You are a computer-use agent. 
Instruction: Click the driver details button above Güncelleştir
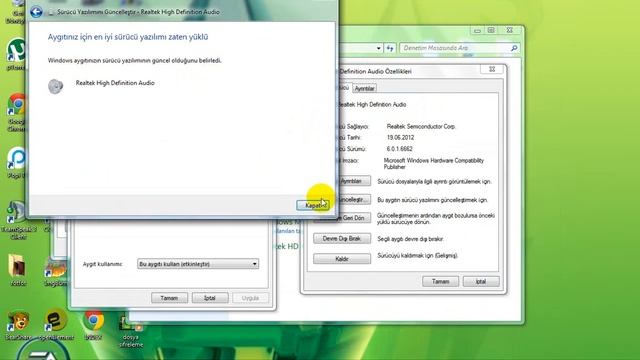coord(353,181)
